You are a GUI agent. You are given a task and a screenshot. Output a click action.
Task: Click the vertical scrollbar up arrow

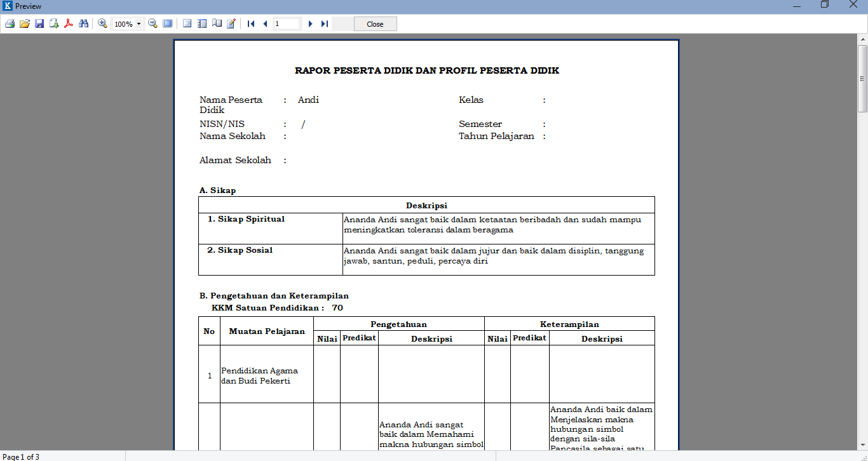point(863,39)
